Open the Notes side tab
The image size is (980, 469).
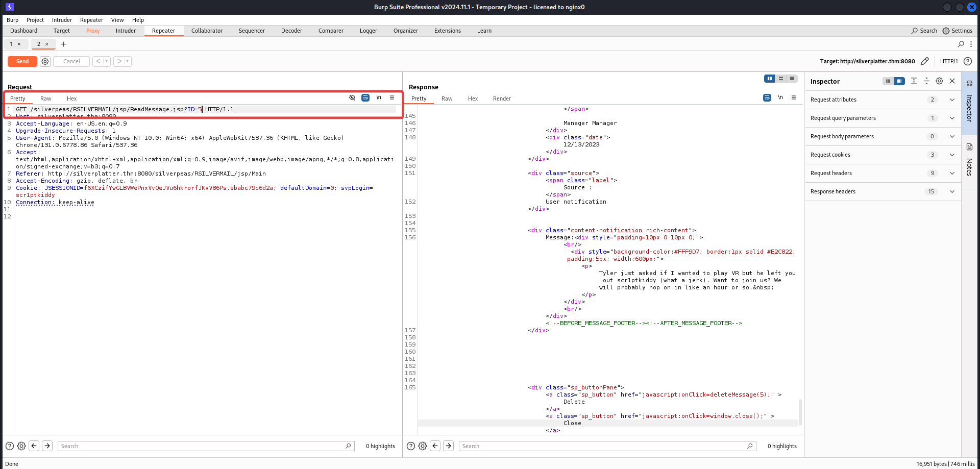[969, 161]
